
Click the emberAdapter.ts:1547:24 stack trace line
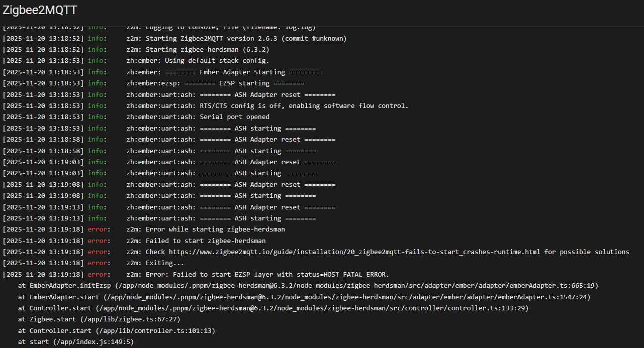pyautogui.click(x=304, y=297)
